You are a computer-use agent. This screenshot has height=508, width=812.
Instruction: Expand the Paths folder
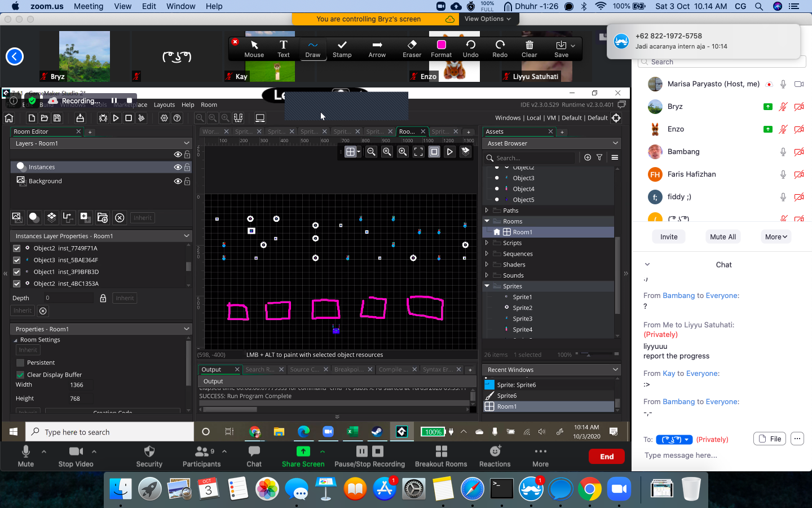[x=487, y=211]
